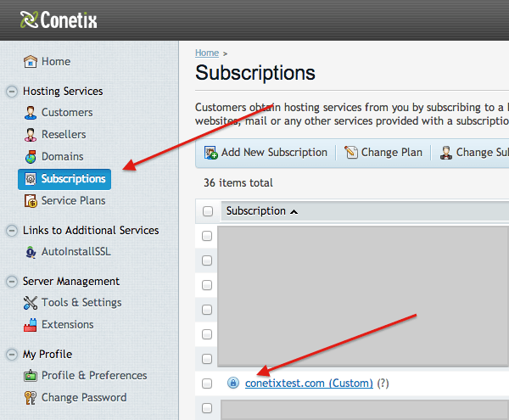Click the Extensions blocks icon
509x420 pixels.
pos(31,325)
